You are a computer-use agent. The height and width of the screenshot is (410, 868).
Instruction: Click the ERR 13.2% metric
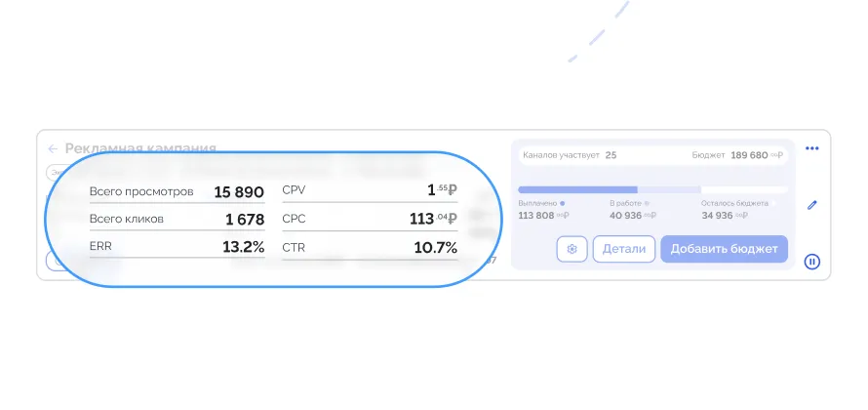(x=178, y=247)
